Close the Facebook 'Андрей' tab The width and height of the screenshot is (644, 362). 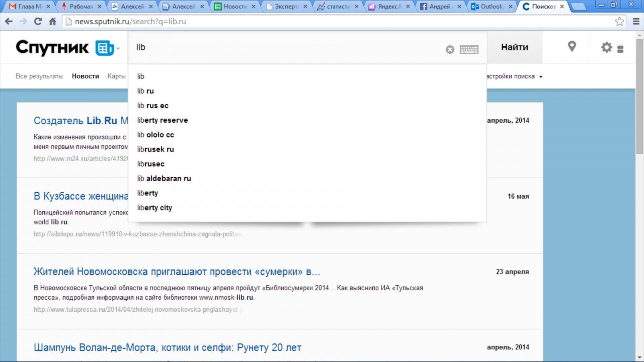459,6
